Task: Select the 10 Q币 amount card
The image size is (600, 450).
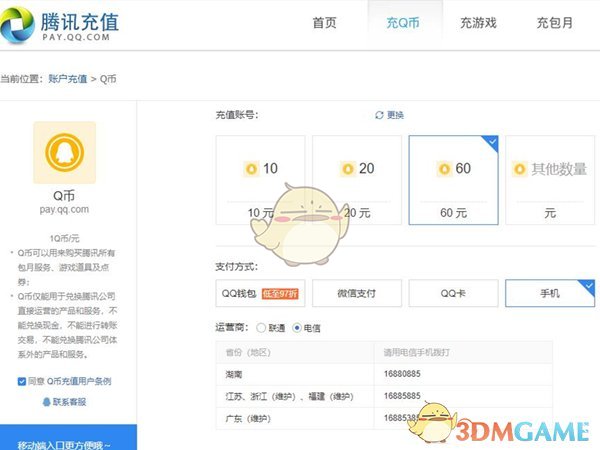Action: (261, 180)
